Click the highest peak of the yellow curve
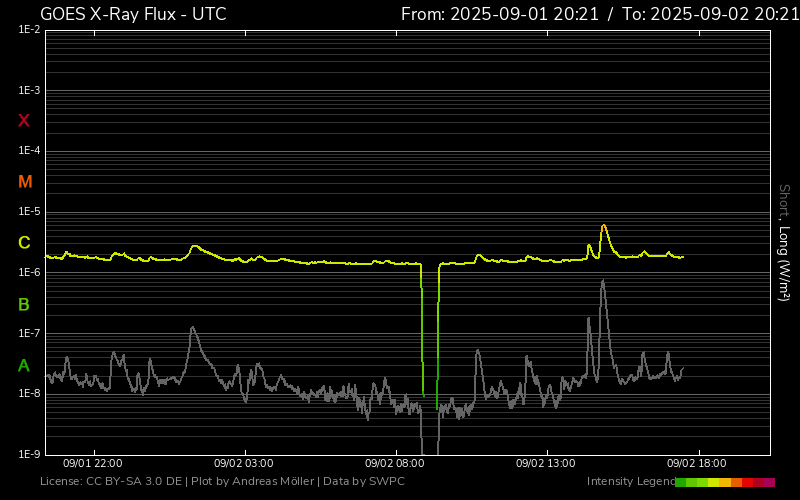This screenshot has height=500, width=800. [x=603, y=226]
